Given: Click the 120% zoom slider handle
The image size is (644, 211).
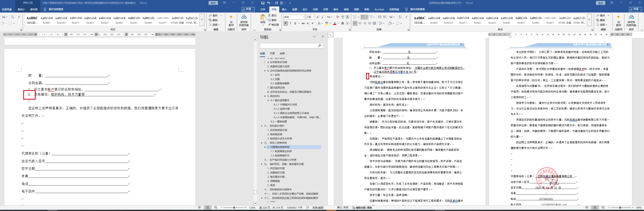Looking at the screenshot, I should point(234,208).
